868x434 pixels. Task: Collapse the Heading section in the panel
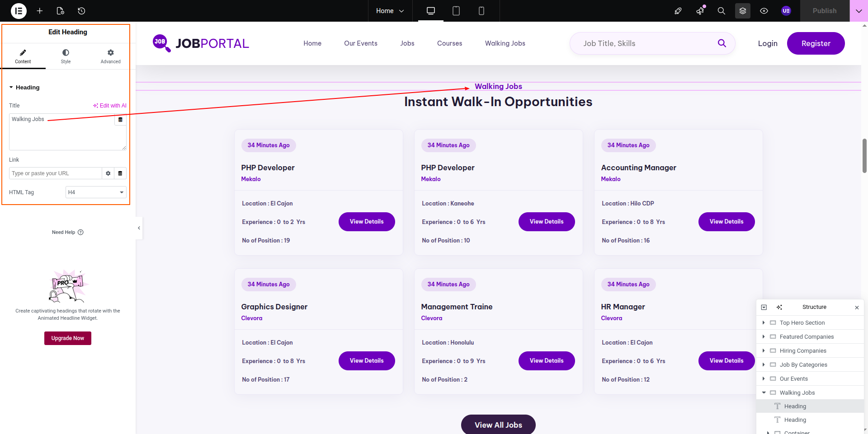point(11,88)
